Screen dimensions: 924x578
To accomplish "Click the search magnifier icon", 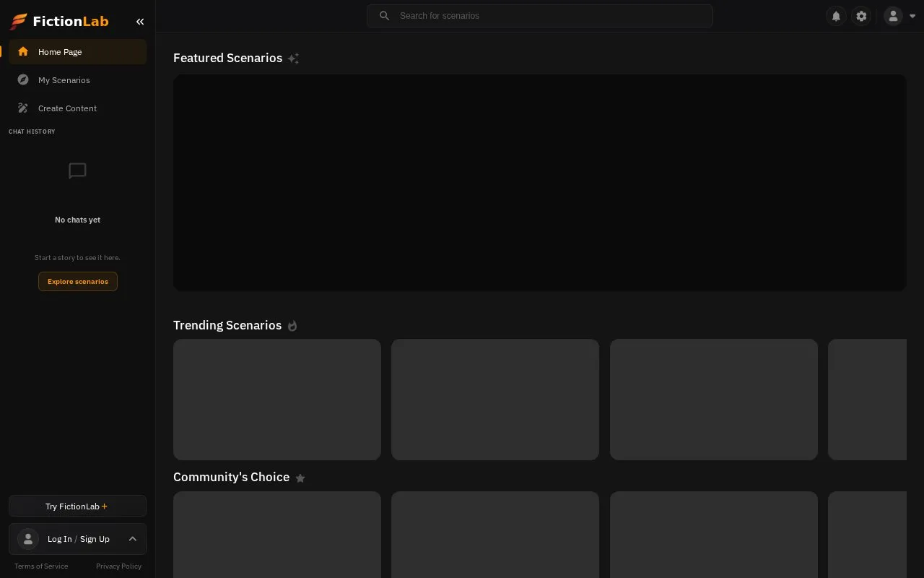I will click(x=385, y=16).
